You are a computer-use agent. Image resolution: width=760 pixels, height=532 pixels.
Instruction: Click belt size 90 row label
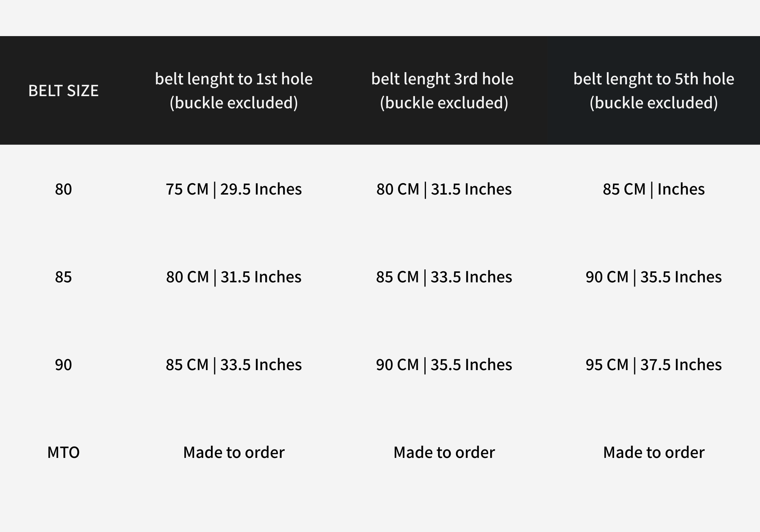pyautogui.click(x=63, y=365)
